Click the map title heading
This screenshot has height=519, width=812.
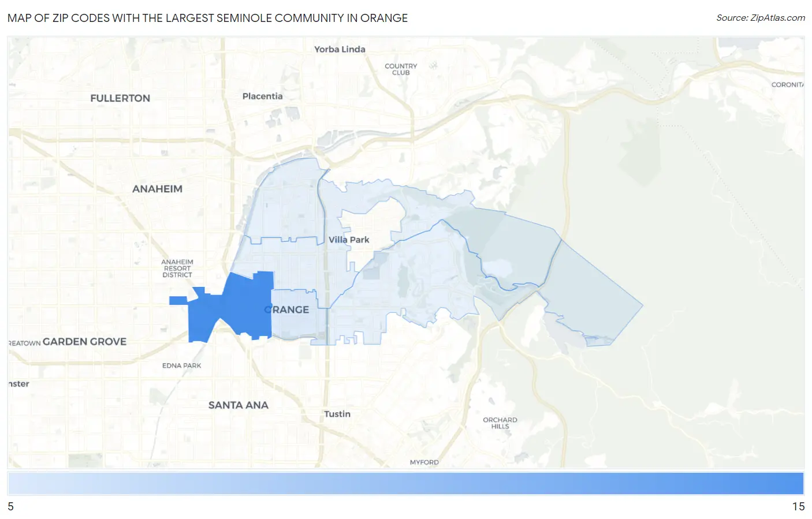point(207,18)
